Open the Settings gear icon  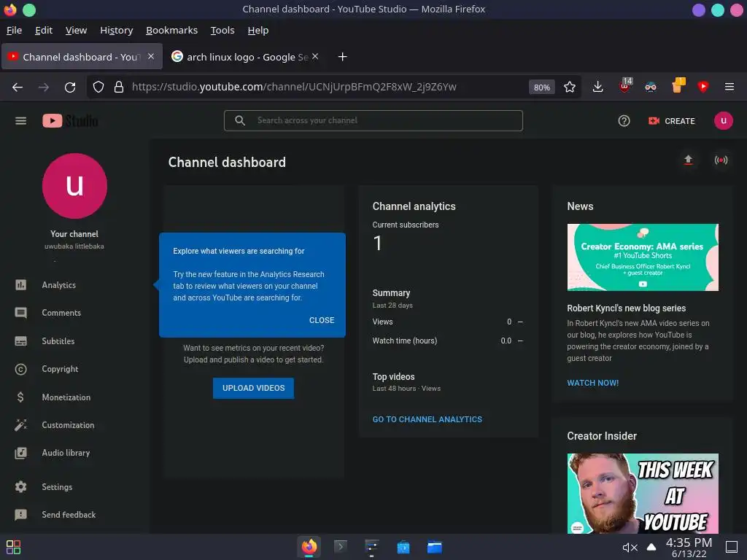(x=20, y=486)
